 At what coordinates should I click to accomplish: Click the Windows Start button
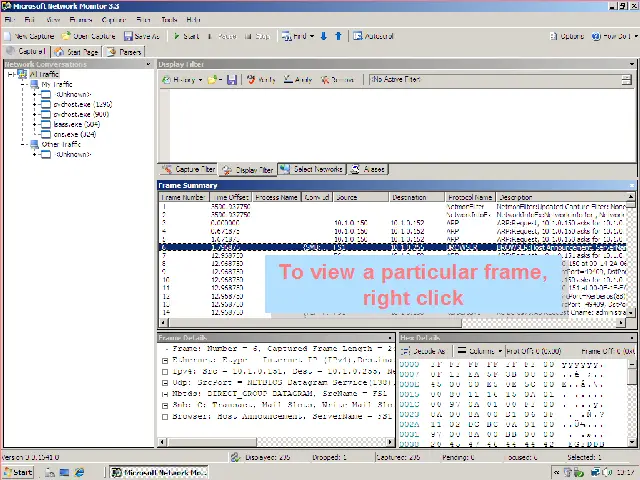coord(18,472)
